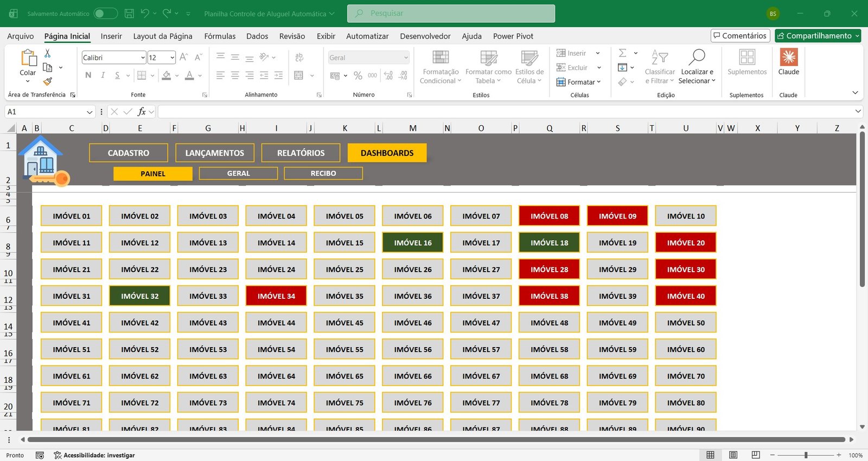Viewport: 868px width, 461px height.
Task: Click the Comentários button
Action: click(x=741, y=36)
